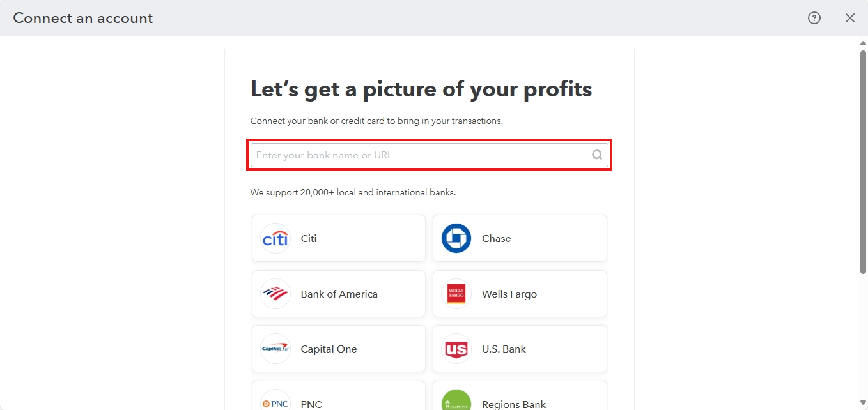
Task: Select the Citi bank tile label
Action: point(309,239)
